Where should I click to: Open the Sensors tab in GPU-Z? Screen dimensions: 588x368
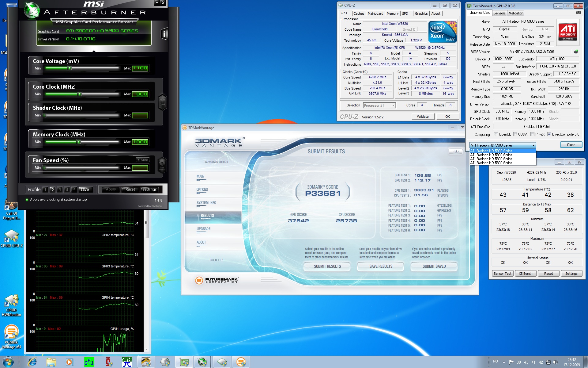coord(499,13)
